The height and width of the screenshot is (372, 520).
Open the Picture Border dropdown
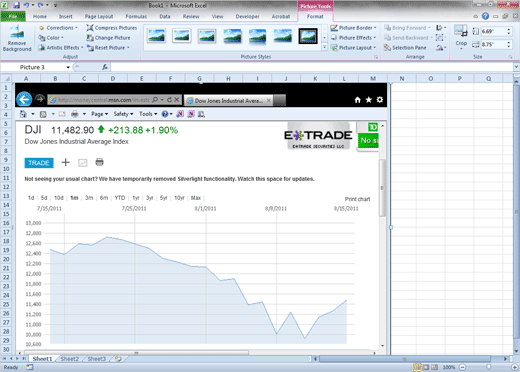click(x=353, y=28)
